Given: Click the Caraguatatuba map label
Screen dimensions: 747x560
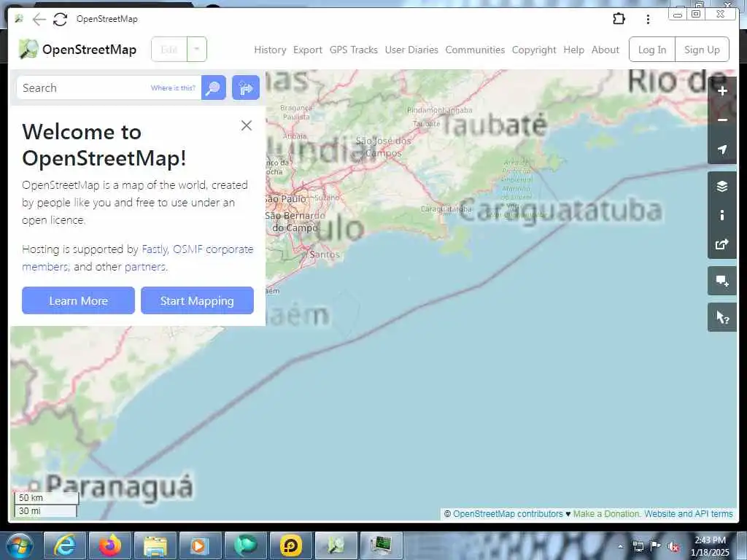Looking at the screenshot, I should coord(561,211).
